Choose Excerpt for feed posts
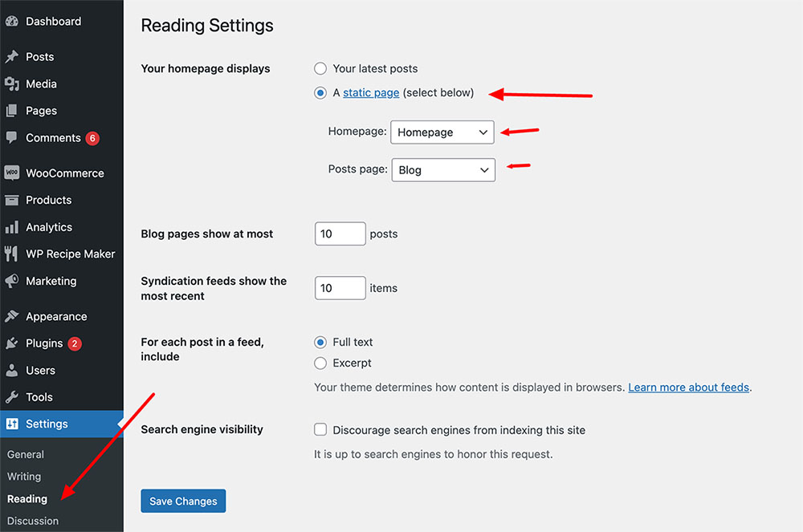This screenshot has height=532, width=803. (320, 363)
